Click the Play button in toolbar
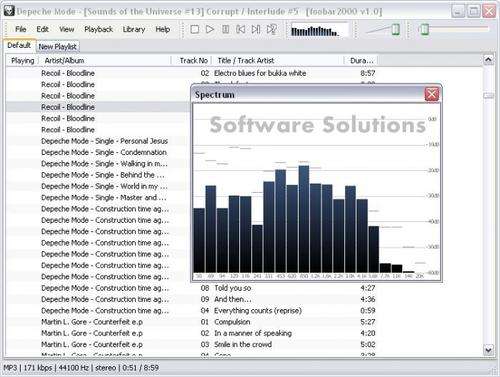 click(x=210, y=30)
